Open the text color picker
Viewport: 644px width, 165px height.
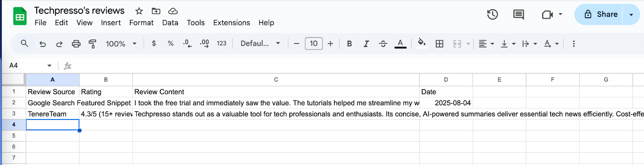[400, 44]
